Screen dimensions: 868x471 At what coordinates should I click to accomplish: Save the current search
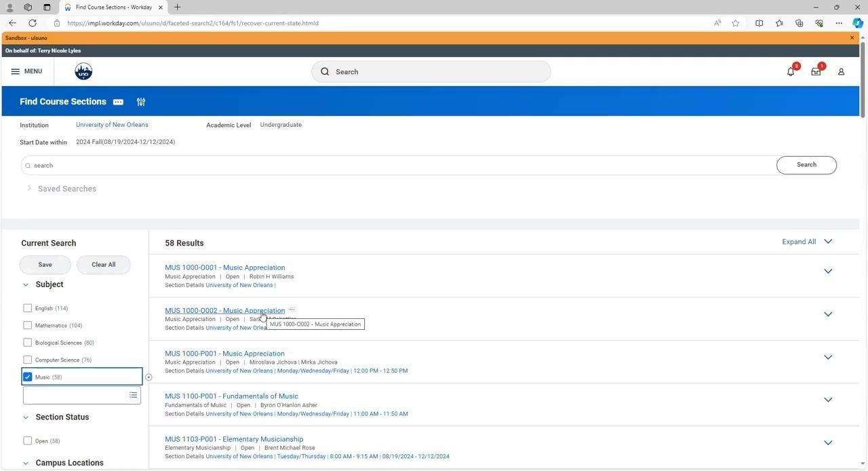click(x=45, y=265)
